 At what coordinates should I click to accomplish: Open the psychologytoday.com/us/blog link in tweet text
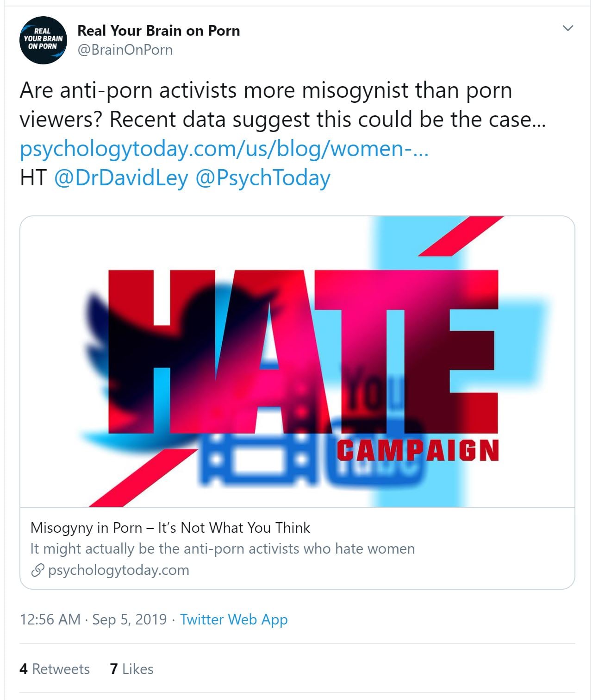pos(224,149)
